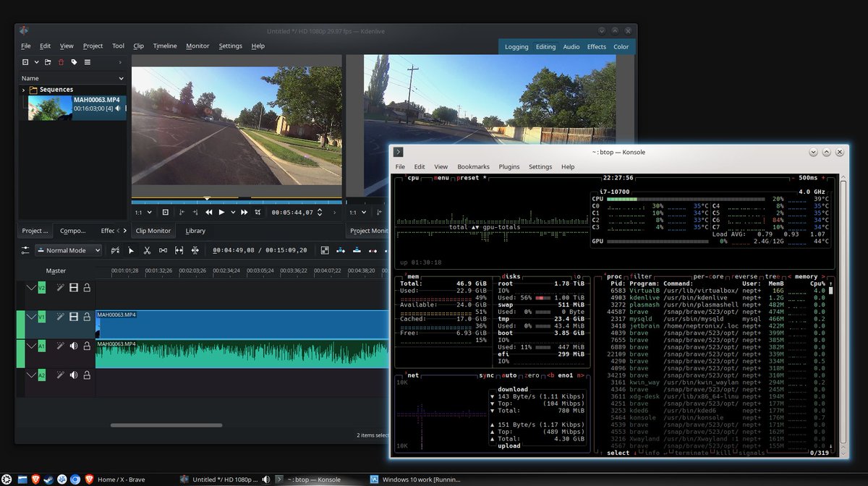Click the Master button above track headers
The image size is (868, 486).
click(x=56, y=270)
